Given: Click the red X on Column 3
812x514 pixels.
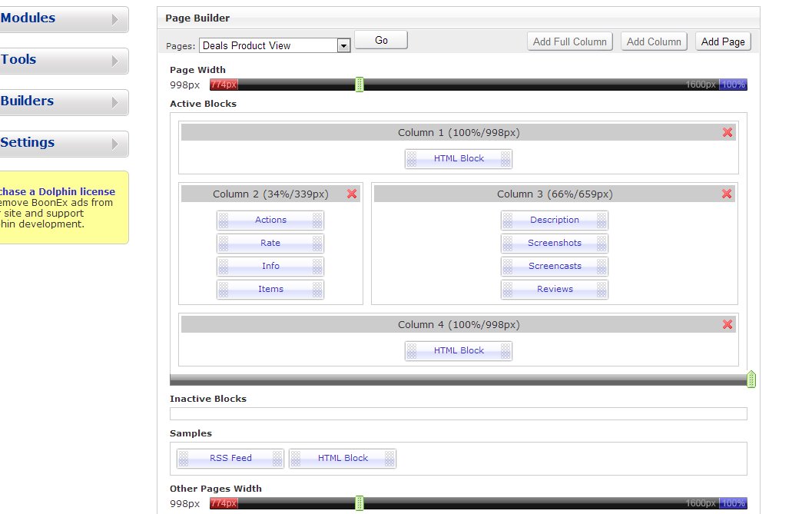Looking at the screenshot, I should pos(727,194).
